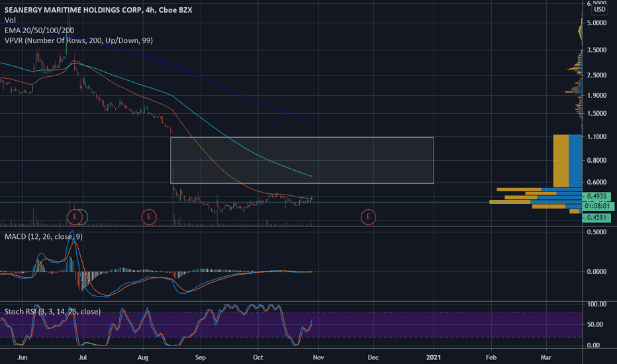Screen dimensions: 617x364
Task: Click the large VPVR volume profile bar
Action: click(x=567, y=161)
